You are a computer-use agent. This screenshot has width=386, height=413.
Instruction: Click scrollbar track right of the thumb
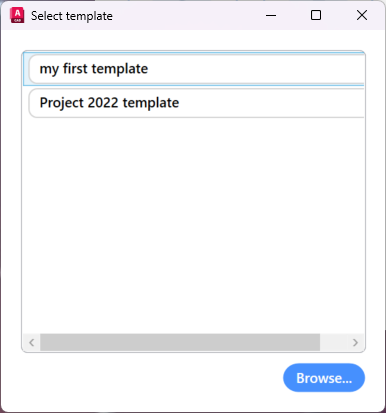[x=333, y=342]
